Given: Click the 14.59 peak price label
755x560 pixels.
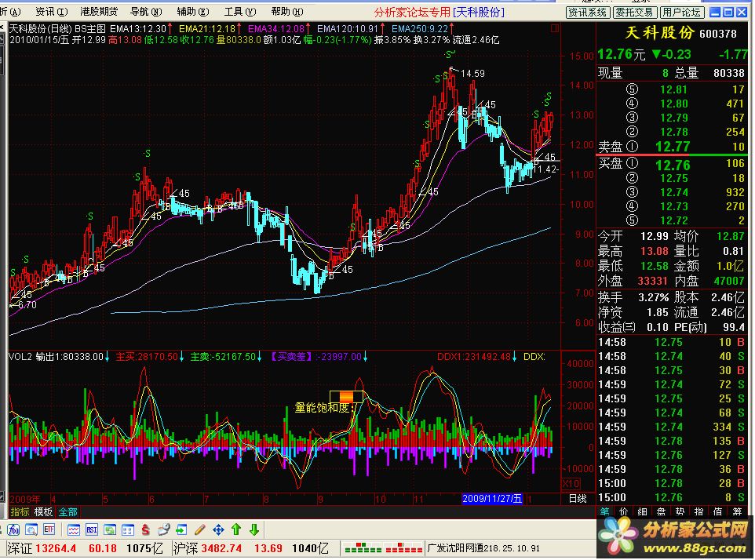Looking at the screenshot, I should [472, 74].
